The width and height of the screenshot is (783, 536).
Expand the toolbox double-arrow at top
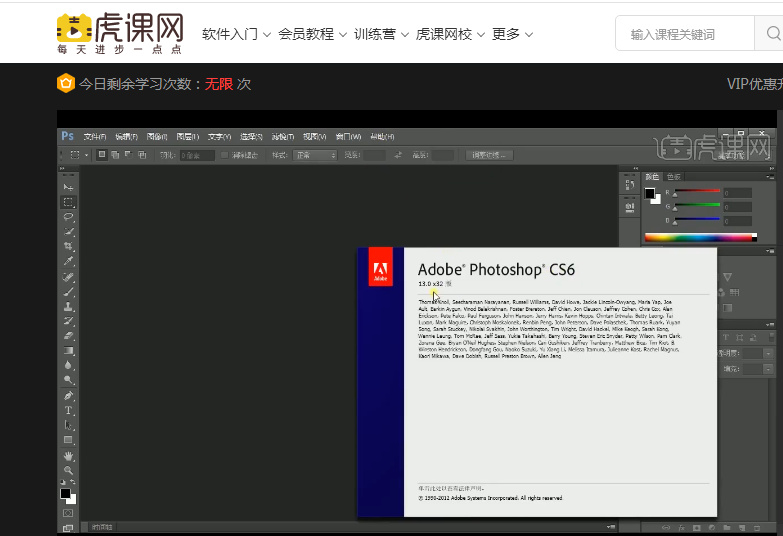[x=62, y=169]
